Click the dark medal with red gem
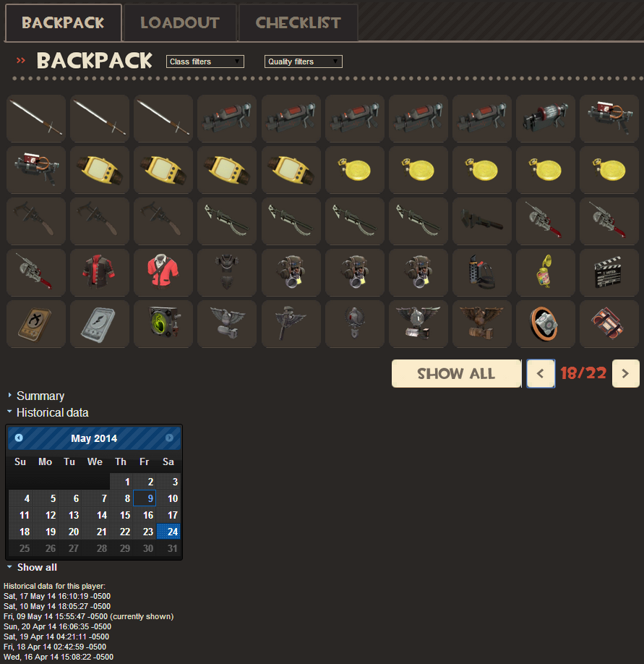The height and width of the screenshot is (664, 644). click(355, 323)
